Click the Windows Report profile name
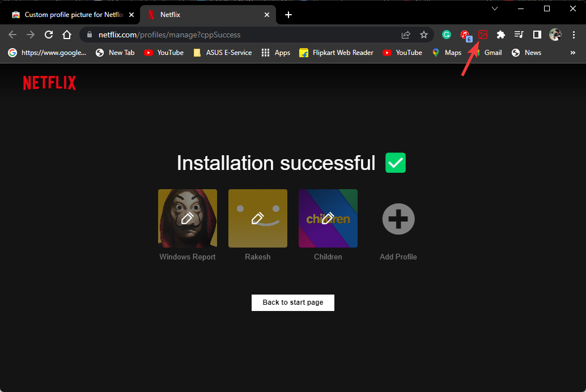 pyautogui.click(x=187, y=257)
